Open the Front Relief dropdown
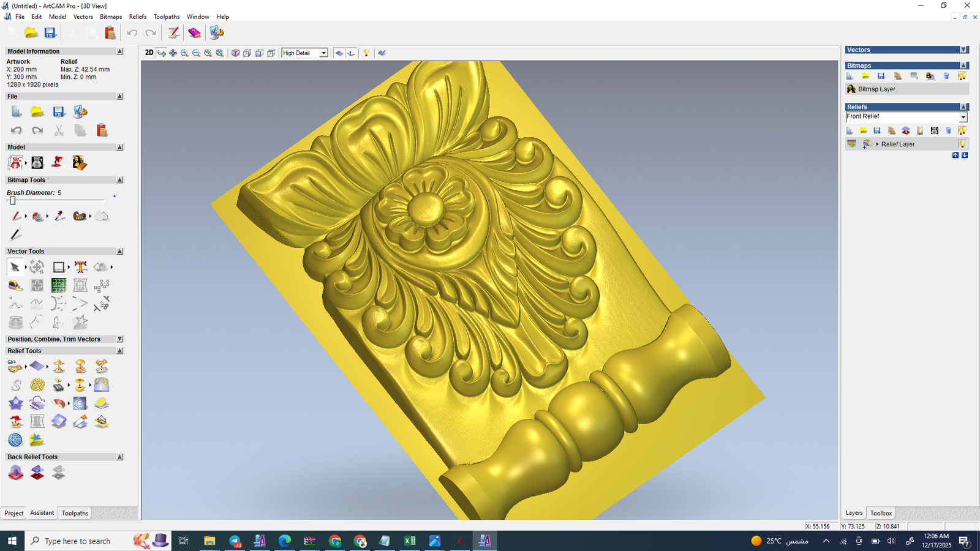980x551 pixels. pyautogui.click(x=963, y=117)
